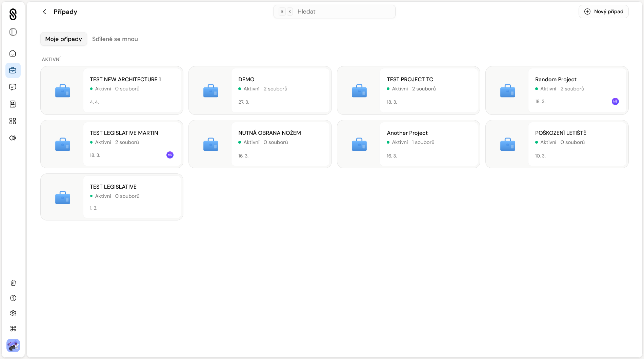Click the Nový případ button

(603, 12)
